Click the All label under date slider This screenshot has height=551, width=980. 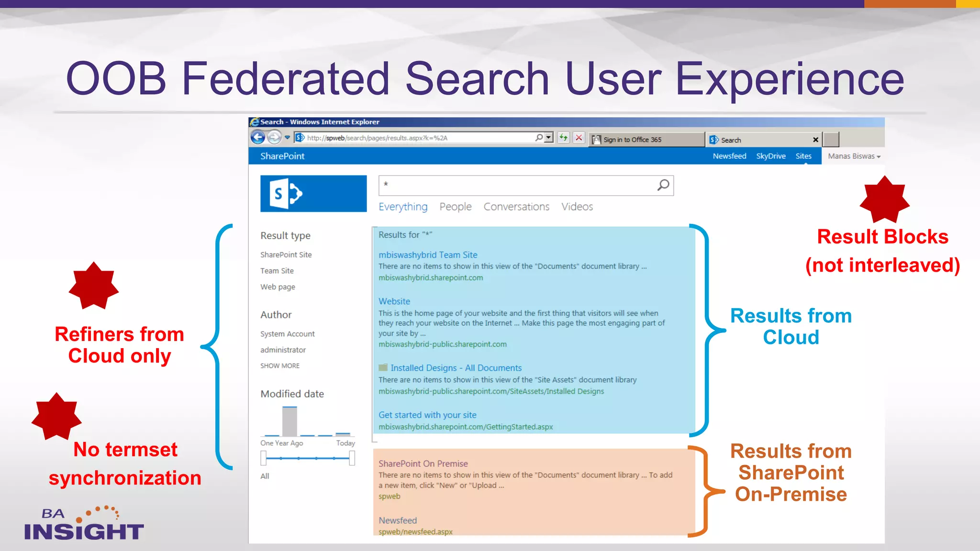[265, 476]
